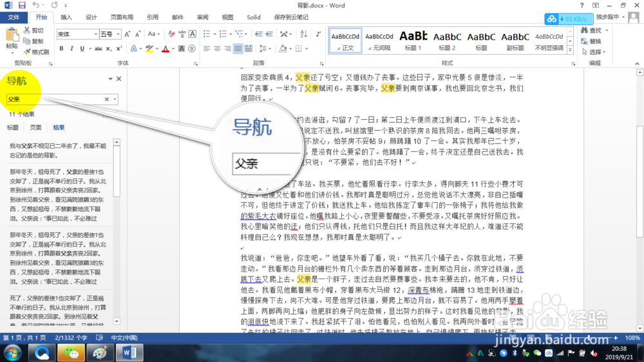Open Change Case Aa dropdown
Screen dimensions: 644x362
154,34
